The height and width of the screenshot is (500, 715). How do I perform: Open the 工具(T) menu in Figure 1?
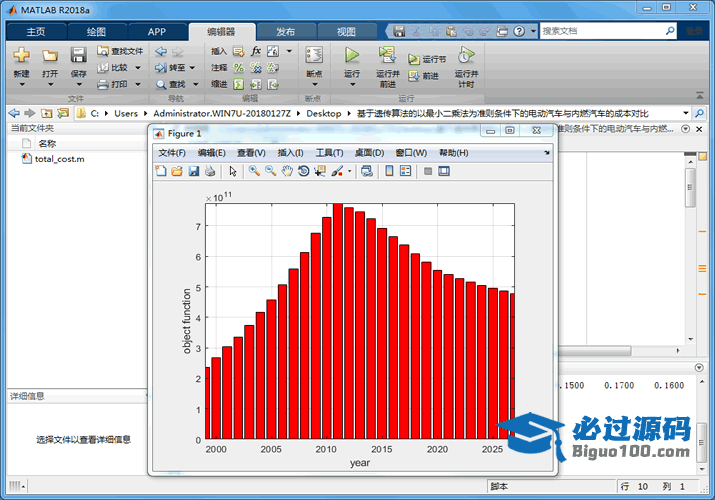(329, 153)
